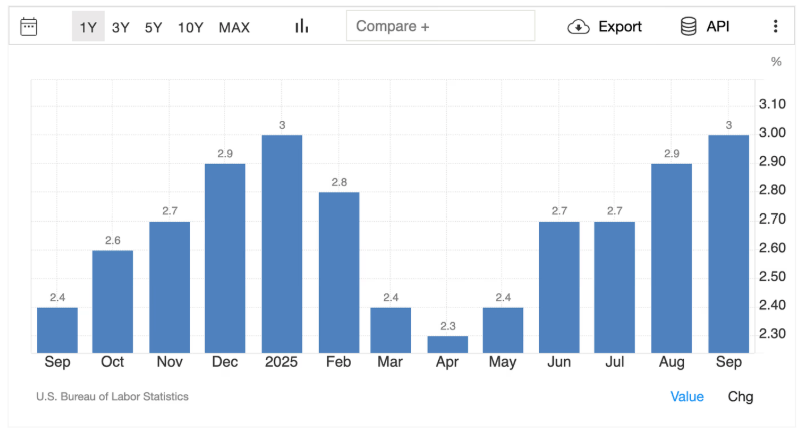Image resolution: width=802 pixels, height=432 pixels.
Task: Open U.S. Bureau of Labor Statistics source
Action: (x=112, y=397)
